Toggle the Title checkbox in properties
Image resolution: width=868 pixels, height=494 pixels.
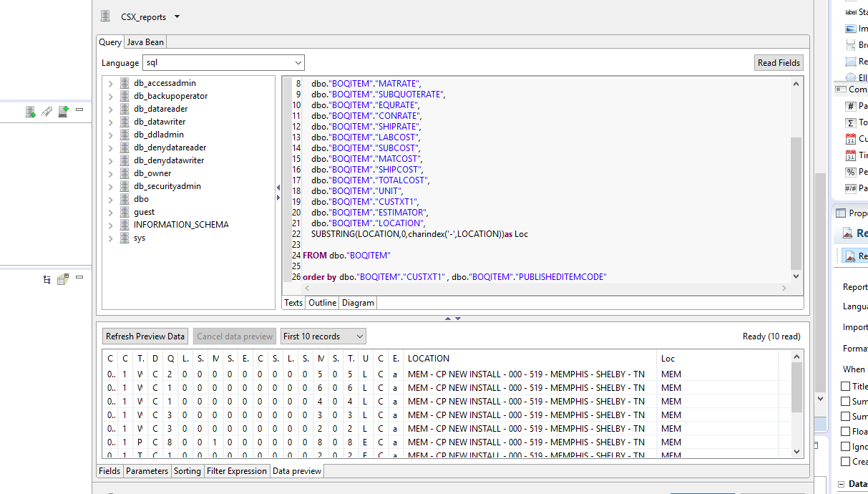click(846, 387)
